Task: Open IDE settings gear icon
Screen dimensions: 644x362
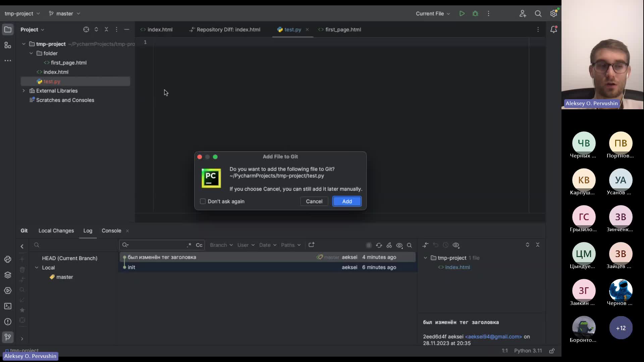Action: pos(553,13)
